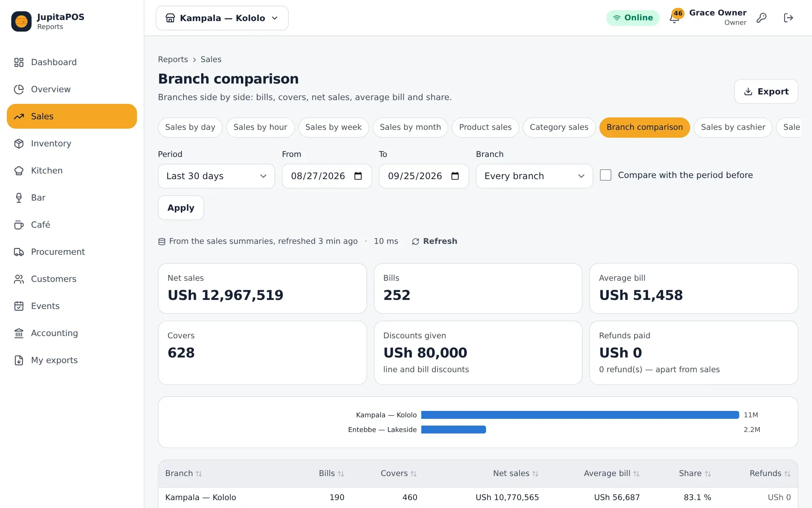812x508 pixels.
Task: Sort table by Net sales column
Action: pos(516,473)
